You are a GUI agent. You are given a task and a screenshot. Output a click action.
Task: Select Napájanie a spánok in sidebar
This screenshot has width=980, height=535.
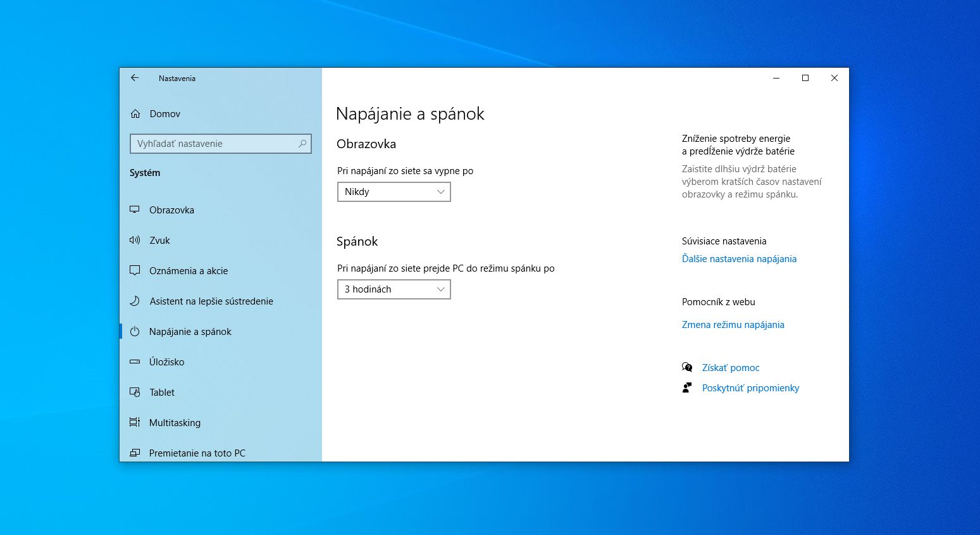[221, 332]
